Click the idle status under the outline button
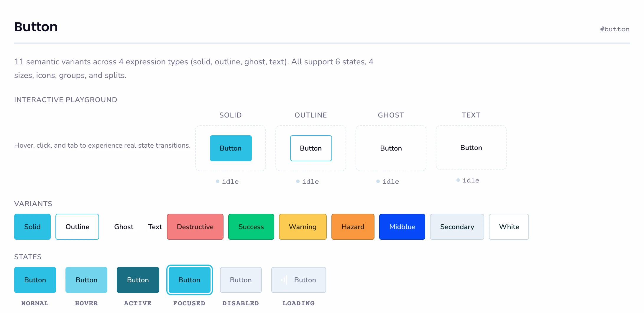 (308, 182)
